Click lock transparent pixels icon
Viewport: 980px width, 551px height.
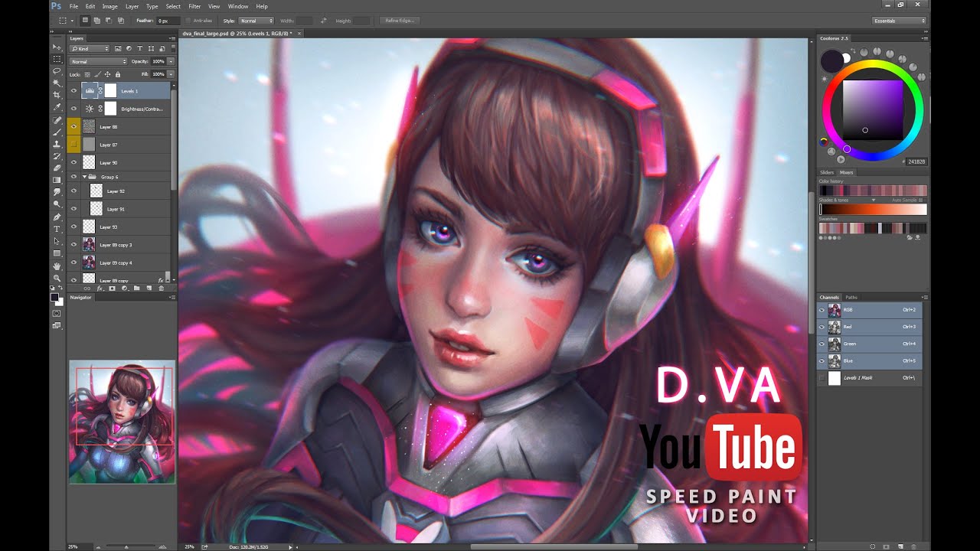pos(86,74)
